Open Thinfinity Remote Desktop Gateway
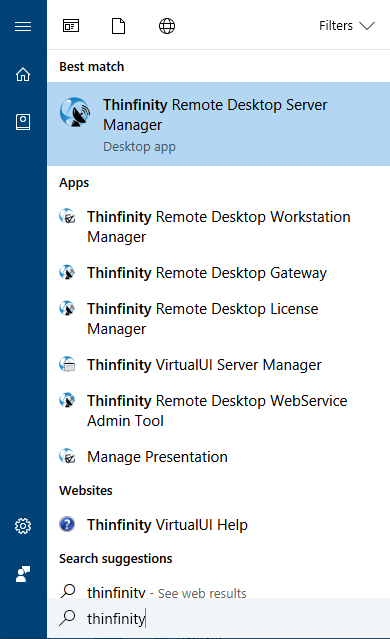 point(218,273)
